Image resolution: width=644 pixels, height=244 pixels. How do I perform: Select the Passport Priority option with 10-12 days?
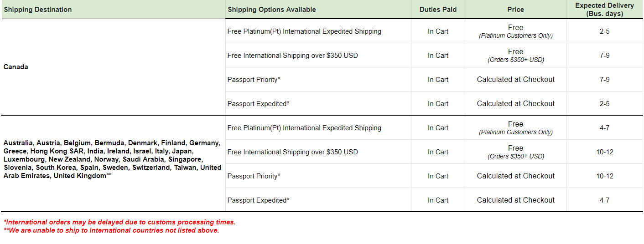(x=254, y=176)
